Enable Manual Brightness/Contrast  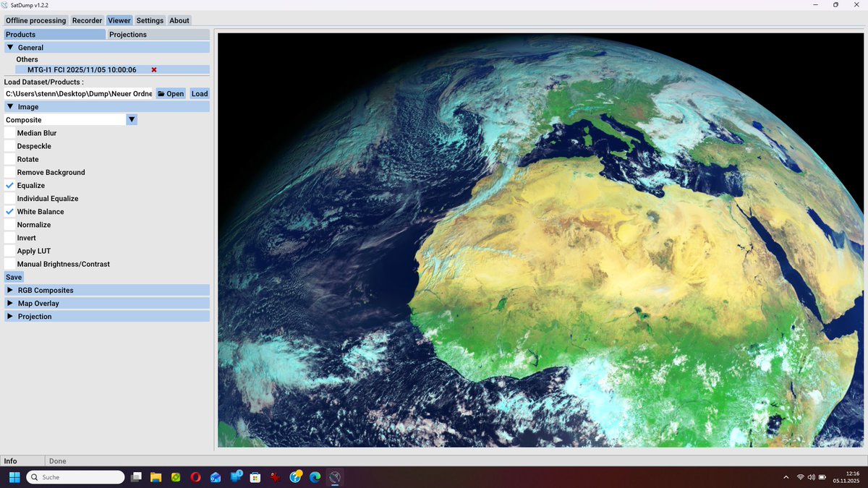tap(9, 264)
